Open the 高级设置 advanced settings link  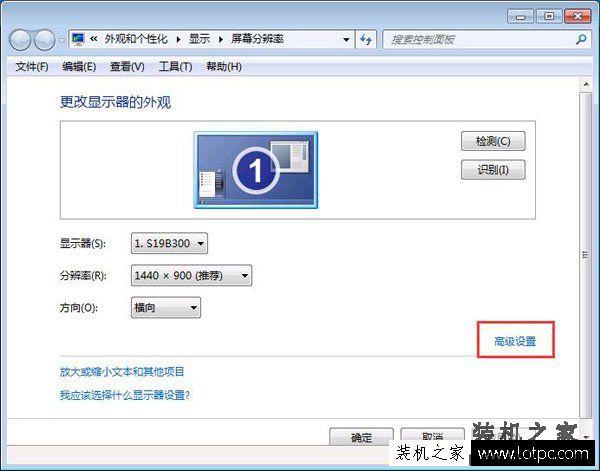515,341
